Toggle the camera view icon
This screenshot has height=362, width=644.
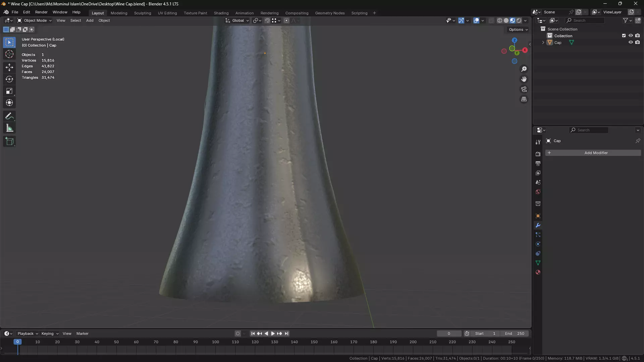(524, 89)
